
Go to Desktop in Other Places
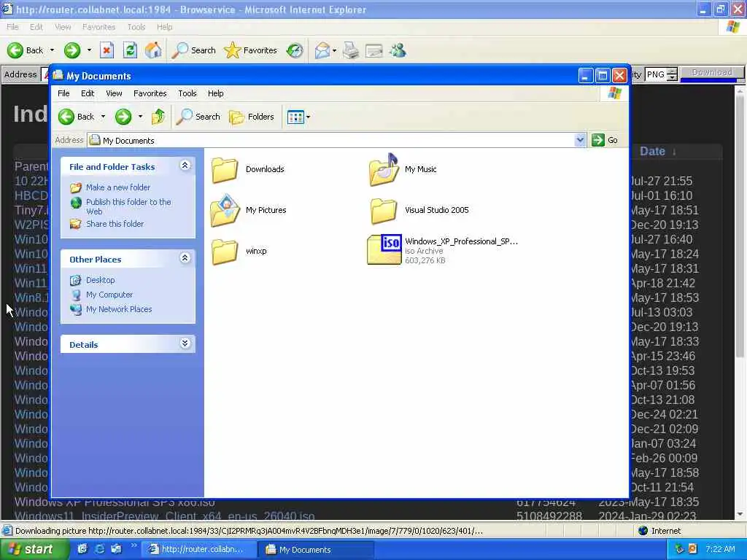[x=100, y=280]
